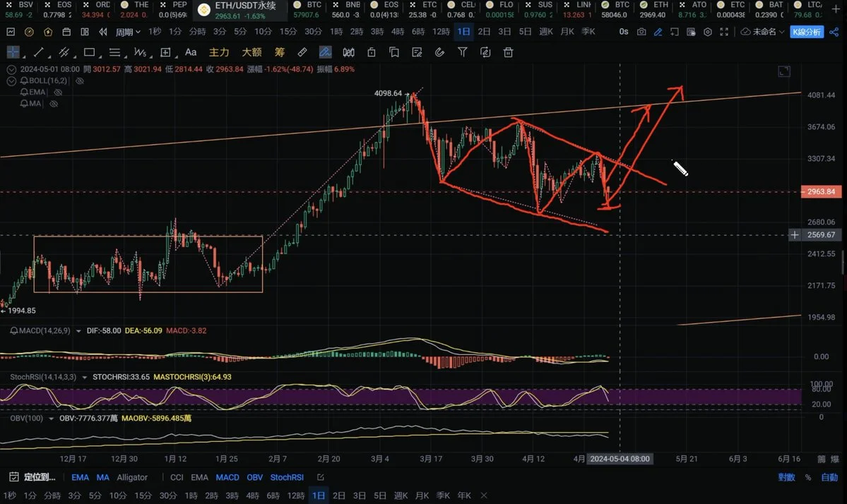Screen dimensions: 847x504
Task: Select the measure position box tool
Action: 165,52
